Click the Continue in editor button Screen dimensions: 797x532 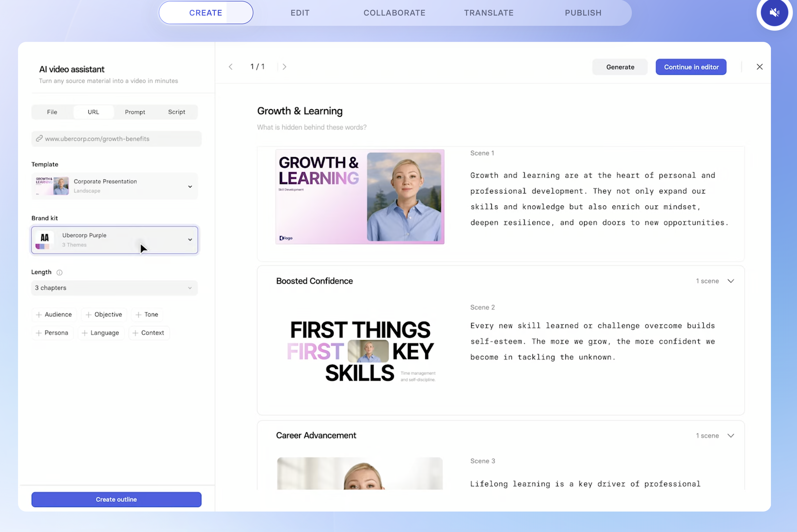point(691,67)
